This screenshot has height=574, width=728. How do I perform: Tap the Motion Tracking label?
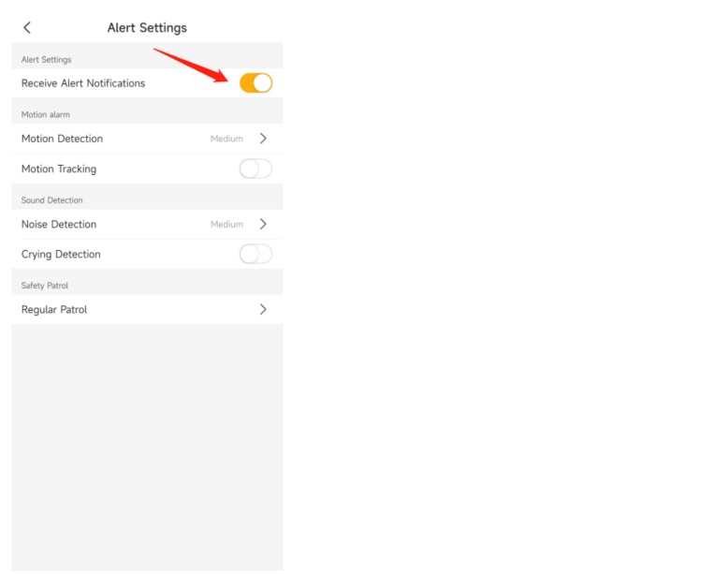click(59, 169)
